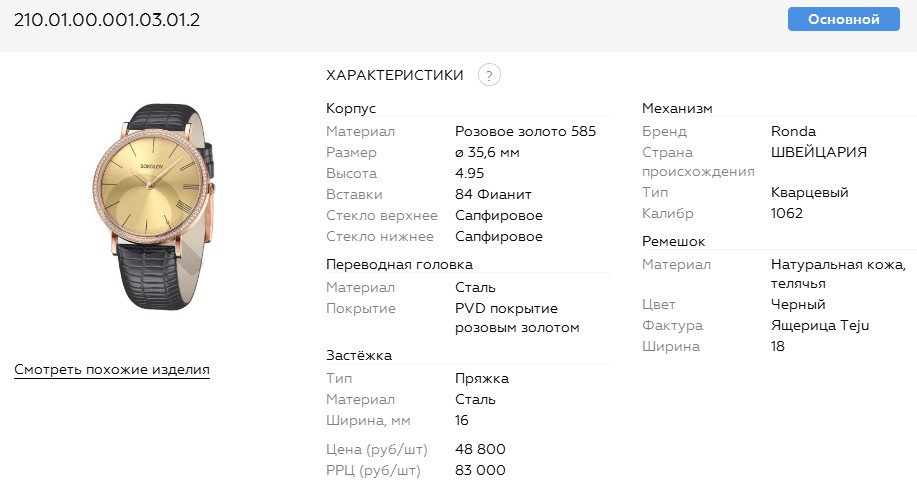
Task: Select the ШВЕЙЦАРИЯ country value
Action: (x=819, y=152)
